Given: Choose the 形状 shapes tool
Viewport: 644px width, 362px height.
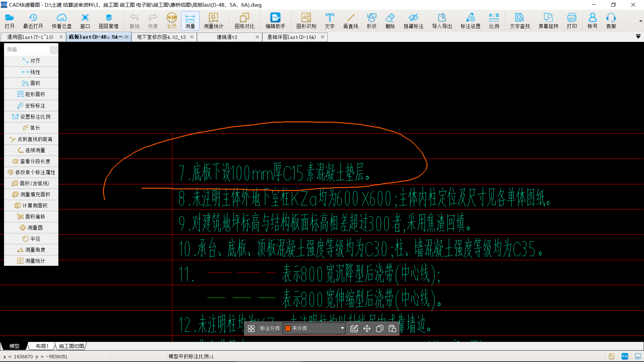Looking at the screenshot, I should (372, 21).
